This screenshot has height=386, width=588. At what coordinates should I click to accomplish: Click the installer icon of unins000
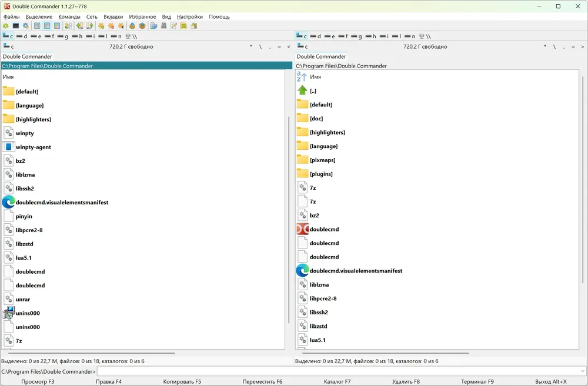(x=8, y=313)
